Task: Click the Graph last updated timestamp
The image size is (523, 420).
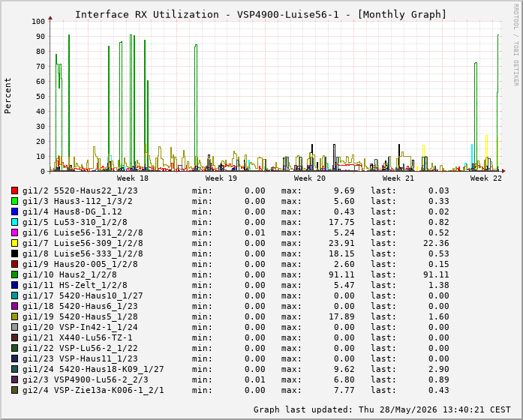Action: [382, 409]
